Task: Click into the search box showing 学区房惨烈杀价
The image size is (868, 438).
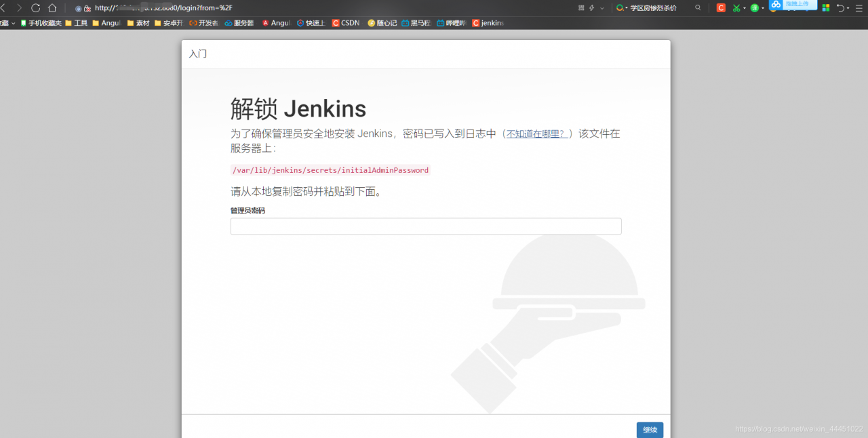Action: (654, 7)
